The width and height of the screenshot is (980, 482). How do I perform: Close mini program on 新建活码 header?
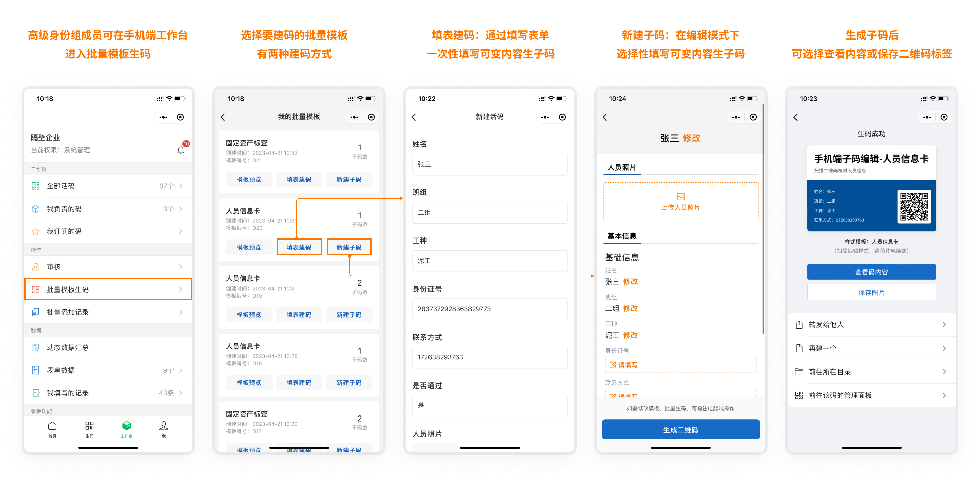562,117
